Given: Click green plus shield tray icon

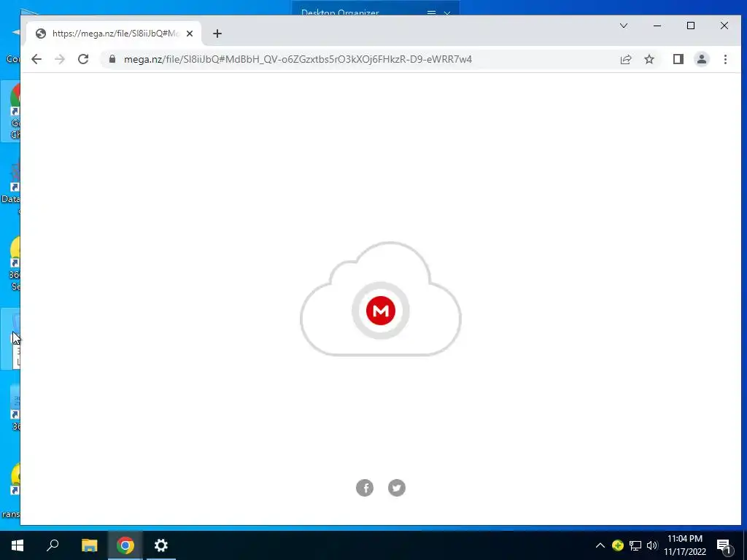Looking at the screenshot, I should [x=617, y=545].
